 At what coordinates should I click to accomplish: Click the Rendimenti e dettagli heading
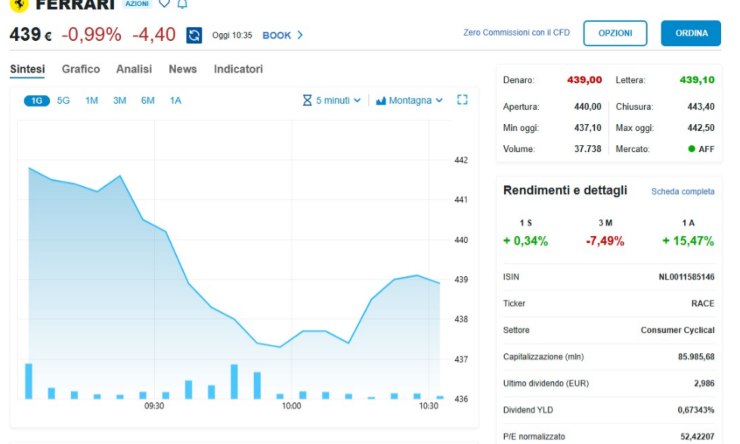pos(565,190)
